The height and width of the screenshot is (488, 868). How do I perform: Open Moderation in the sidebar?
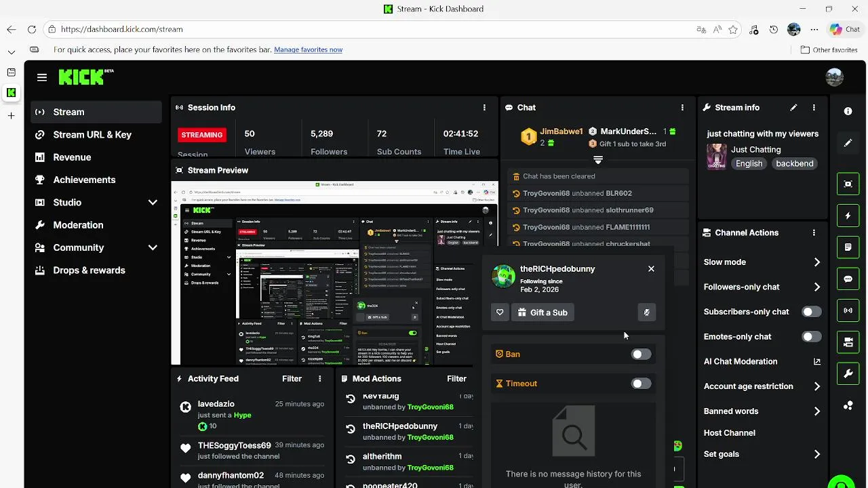(x=96, y=225)
